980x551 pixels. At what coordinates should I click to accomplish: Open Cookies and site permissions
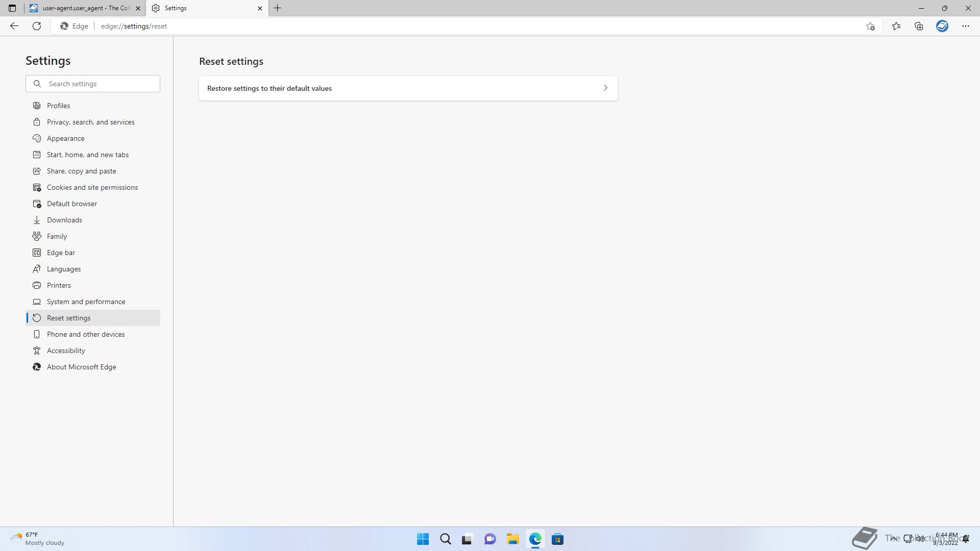coord(92,187)
